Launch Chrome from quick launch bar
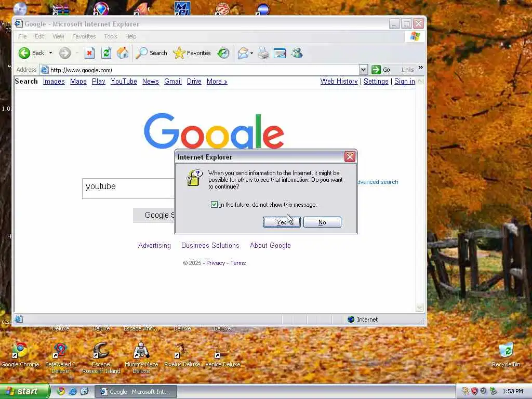This screenshot has width=532, height=399. pos(61,392)
